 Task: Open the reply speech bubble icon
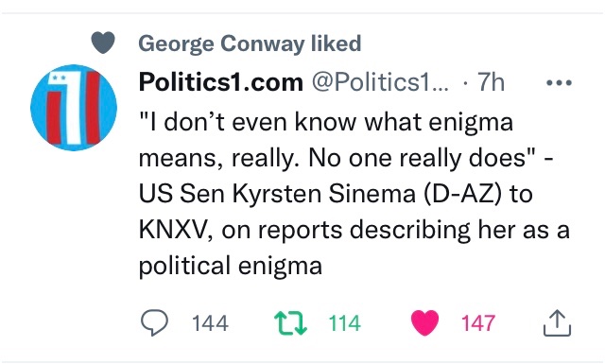(154, 322)
